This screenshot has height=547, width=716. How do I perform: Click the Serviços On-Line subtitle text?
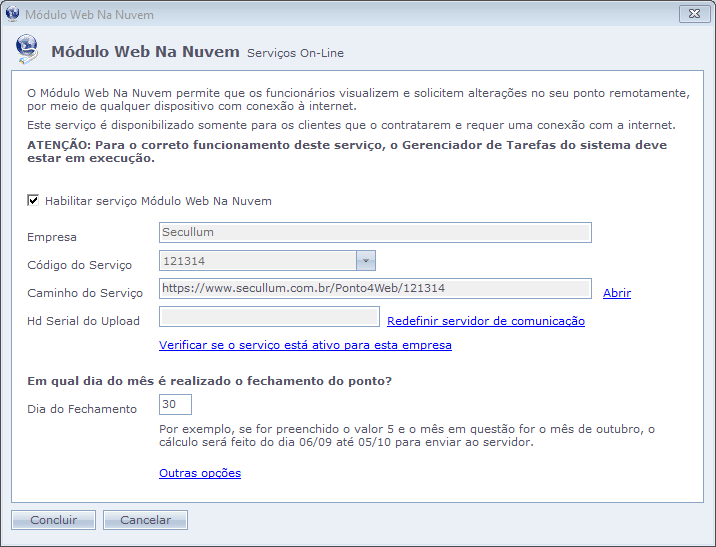click(295, 52)
